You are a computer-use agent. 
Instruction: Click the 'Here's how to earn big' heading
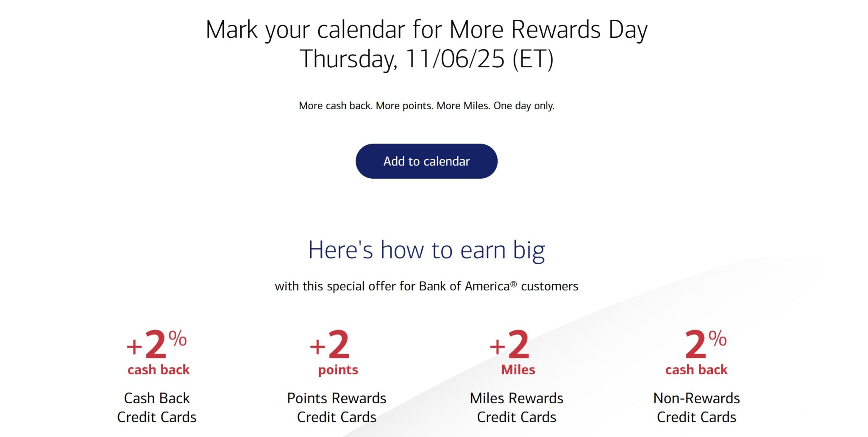(426, 250)
